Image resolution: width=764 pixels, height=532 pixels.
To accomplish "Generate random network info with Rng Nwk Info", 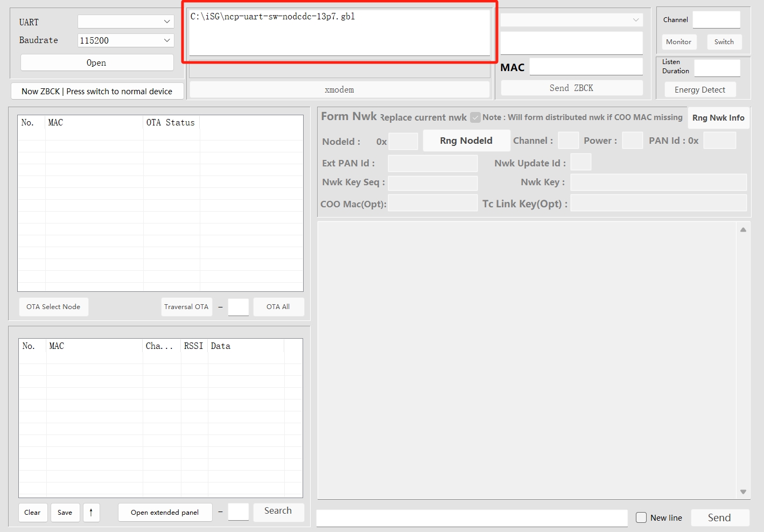I will tap(718, 118).
